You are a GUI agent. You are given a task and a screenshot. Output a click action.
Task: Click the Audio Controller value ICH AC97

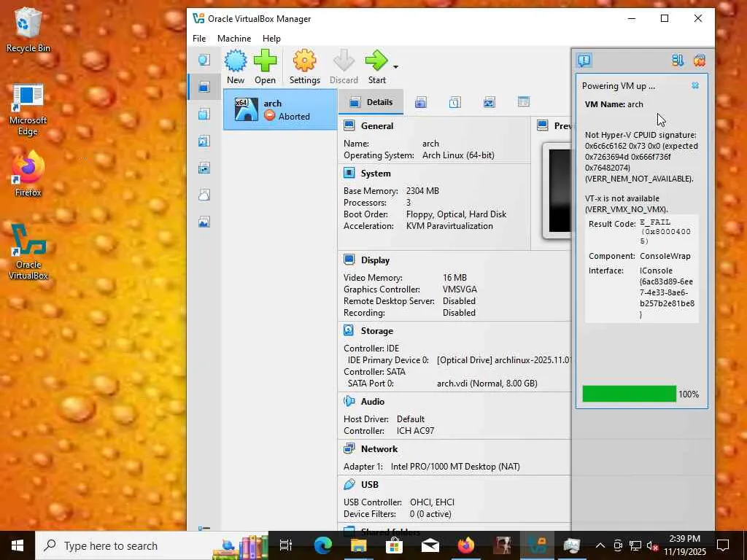(415, 430)
